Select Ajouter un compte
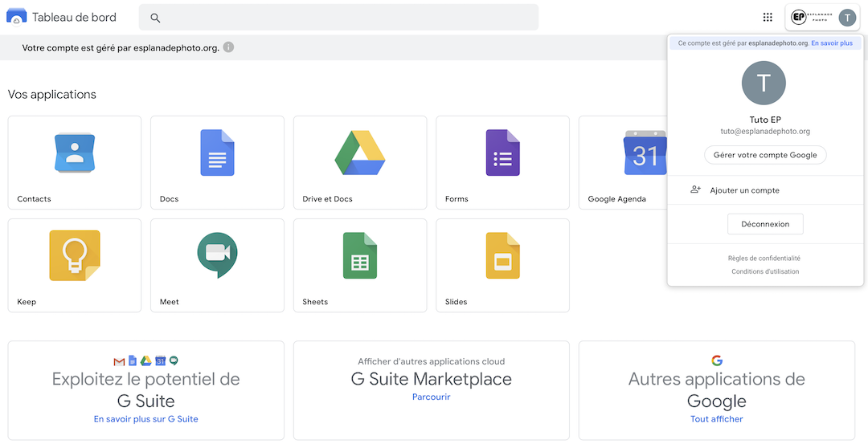Screen dimensions: 868x448 (x=765, y=190)
